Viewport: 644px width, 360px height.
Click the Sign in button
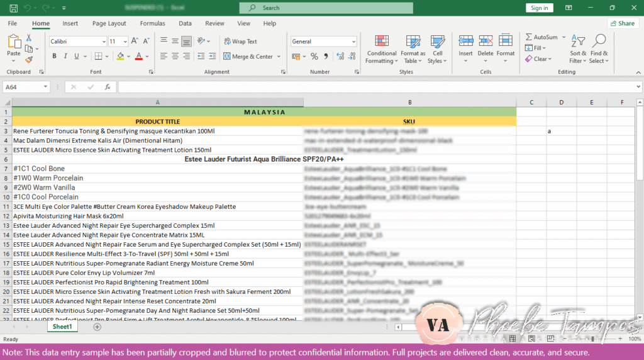(539, 8)
